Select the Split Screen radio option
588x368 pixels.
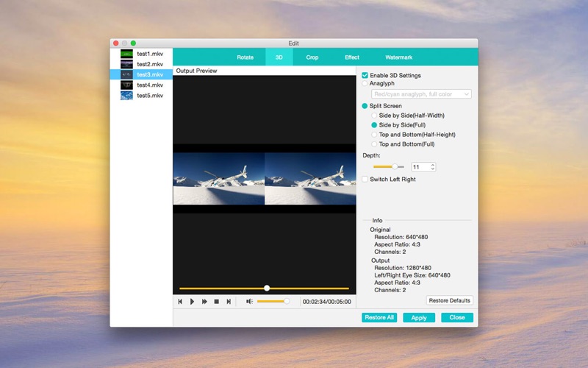tap(365, 106)
